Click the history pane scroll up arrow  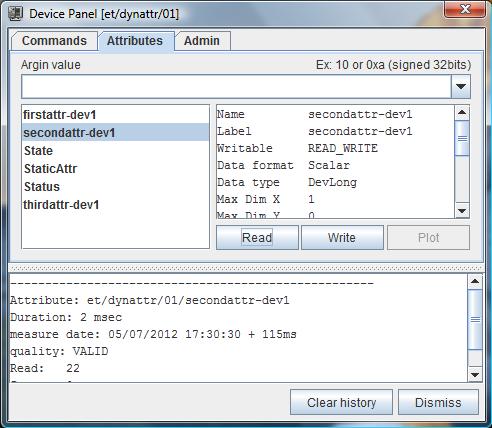(475, 282)
